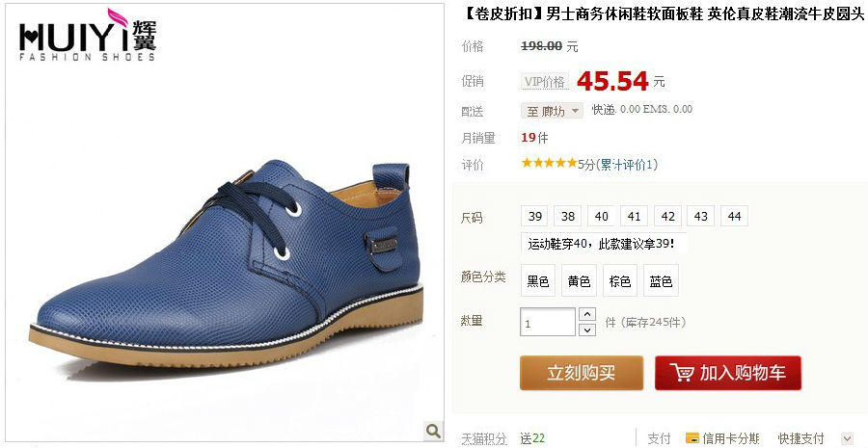
Task: Choose size 44 option
Action: coord(734,216)
